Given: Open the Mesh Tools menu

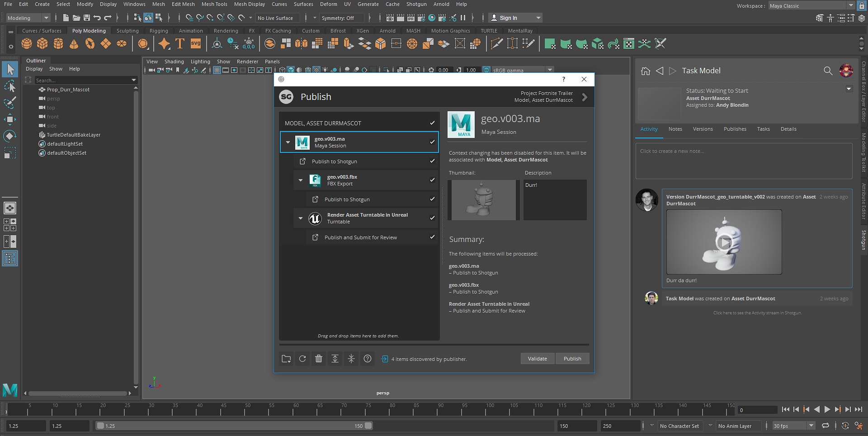Looking at the screenshot, I should click(x=214, y=4).
